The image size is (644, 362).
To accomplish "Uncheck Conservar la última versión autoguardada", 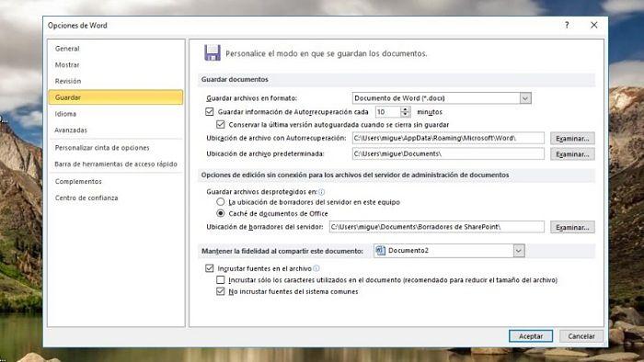I will [221, 124].
